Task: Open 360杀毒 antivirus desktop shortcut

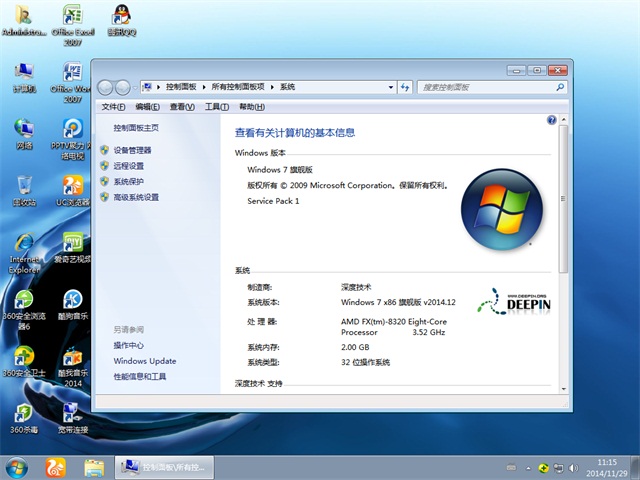Action: tap(24, 418)
